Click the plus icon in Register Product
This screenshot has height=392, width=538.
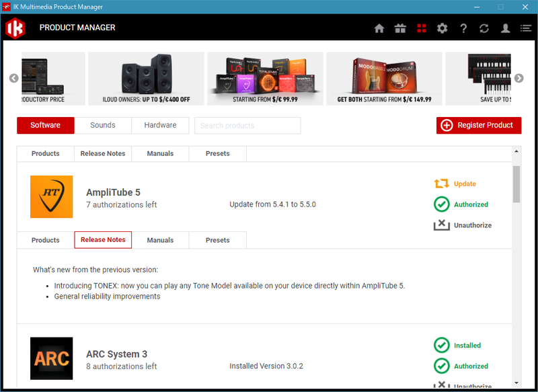click(447, 125)
